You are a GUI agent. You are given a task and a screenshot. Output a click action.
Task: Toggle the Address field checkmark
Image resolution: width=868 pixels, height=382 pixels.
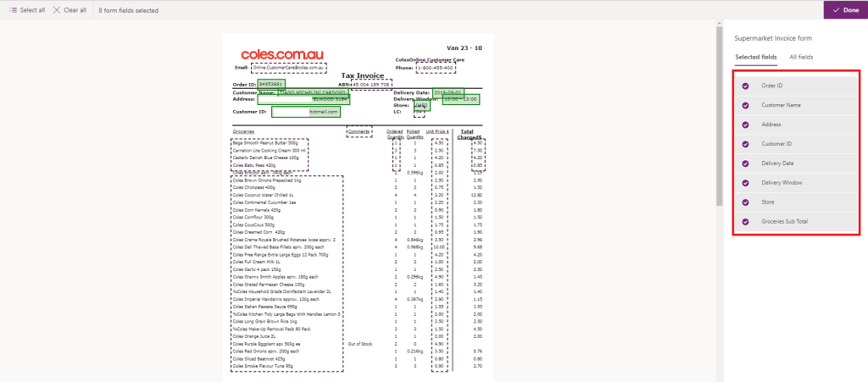point(745,125)
